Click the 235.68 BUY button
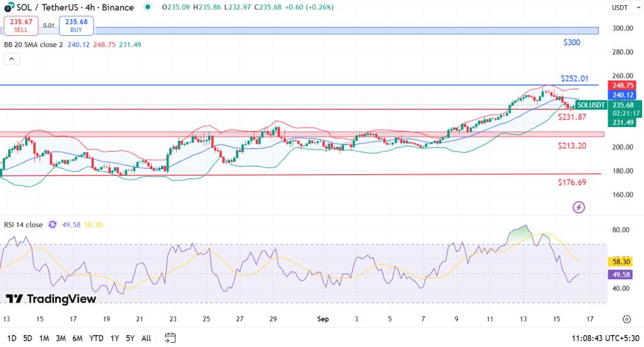 76,25
